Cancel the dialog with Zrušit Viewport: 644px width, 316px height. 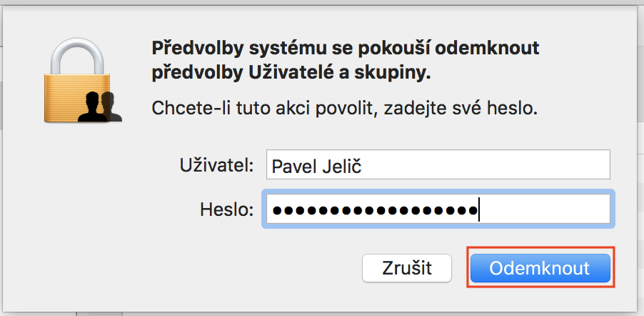pyautogui.click(x=407, y=268)
